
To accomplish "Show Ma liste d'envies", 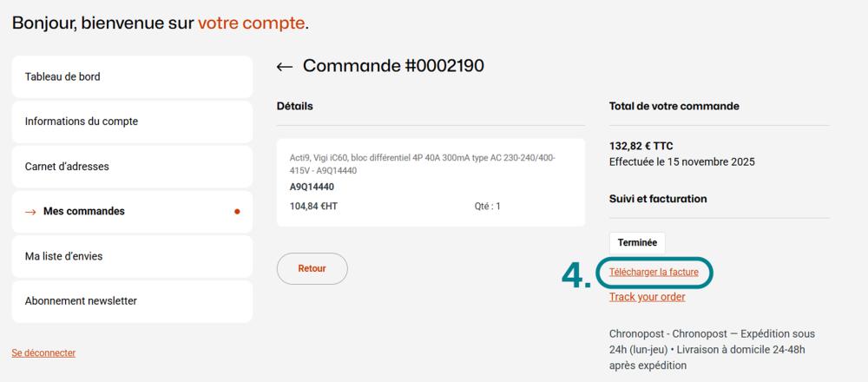I will (132, 257).
